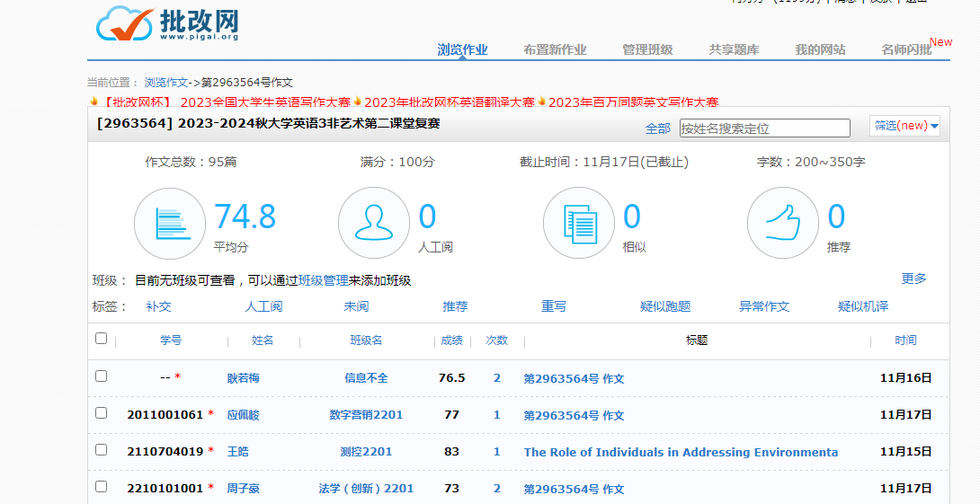The width and height of the screenshot is (980, 504).
Task: Open the 2023年批改网杯英语翻译大赛 link
Action: (450, 102)
